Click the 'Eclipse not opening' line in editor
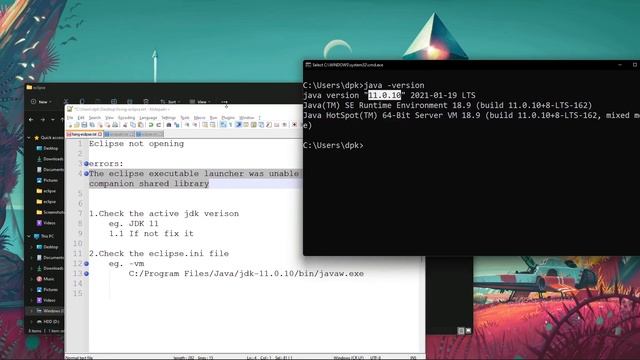The image size is (640, 360). [x=136, y=144]
